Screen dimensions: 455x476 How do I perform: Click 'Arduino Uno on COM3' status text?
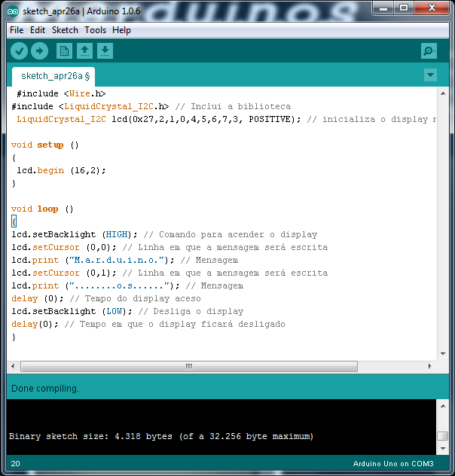[x=393, y=463]
